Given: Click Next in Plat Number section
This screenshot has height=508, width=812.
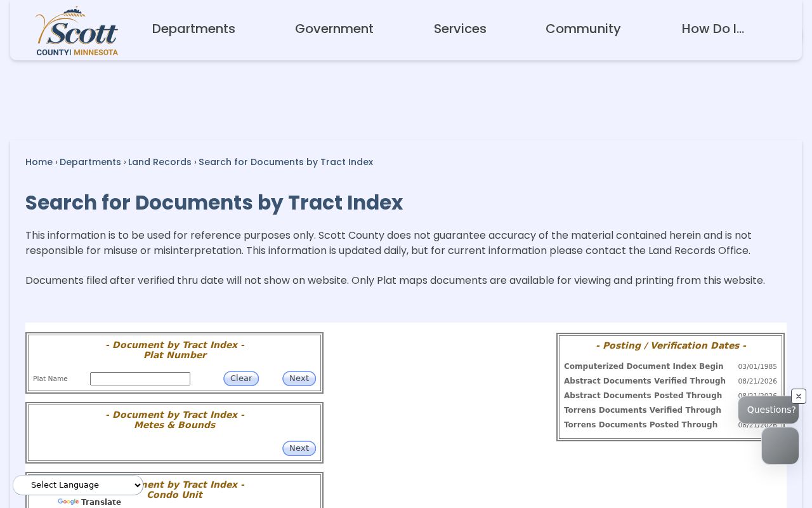Looking at the screenshot, I should [299, 378].
